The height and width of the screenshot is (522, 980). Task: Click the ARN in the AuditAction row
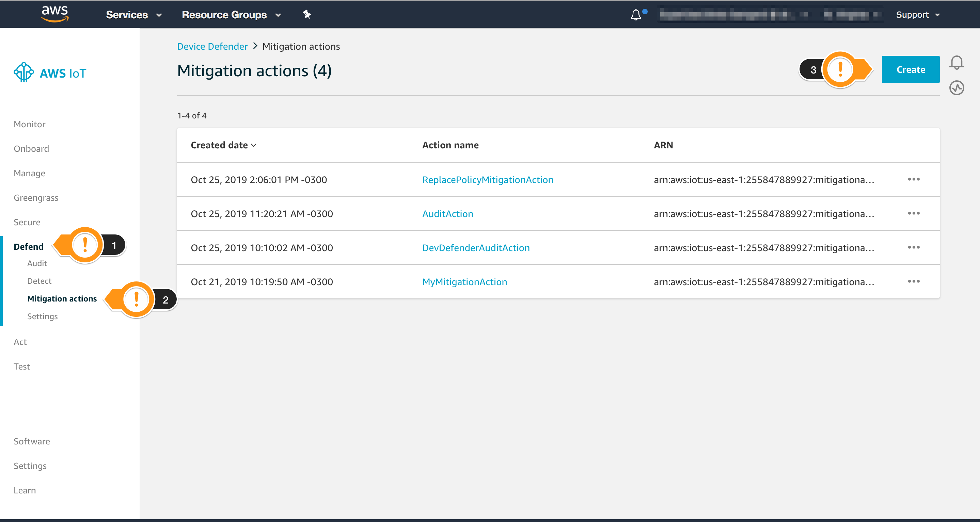pos(764,214)
